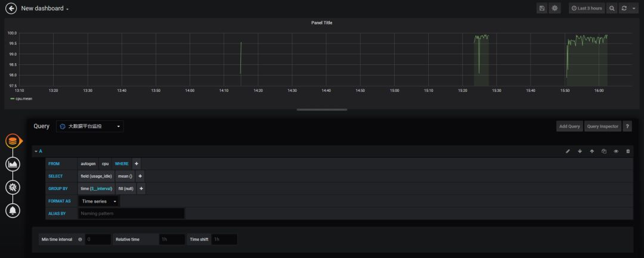Image resolution: width=644 pixels, height=258 pixels.
Task: Move query A up
Action: [x=592, y=151]
